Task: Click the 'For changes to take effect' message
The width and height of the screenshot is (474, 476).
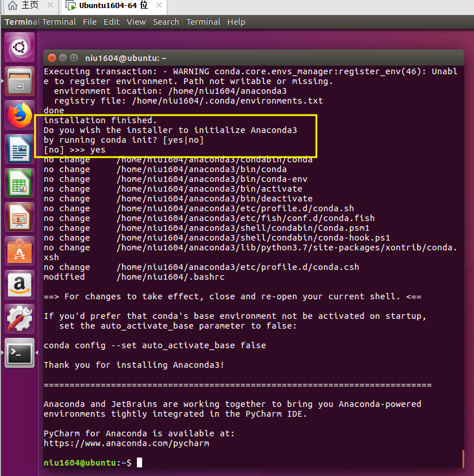Action: (232, 296)
